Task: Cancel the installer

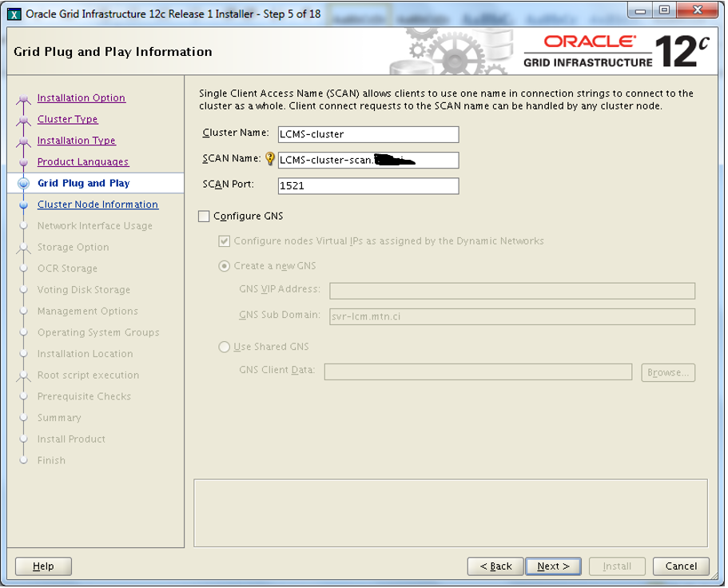Action: (681, 567)
